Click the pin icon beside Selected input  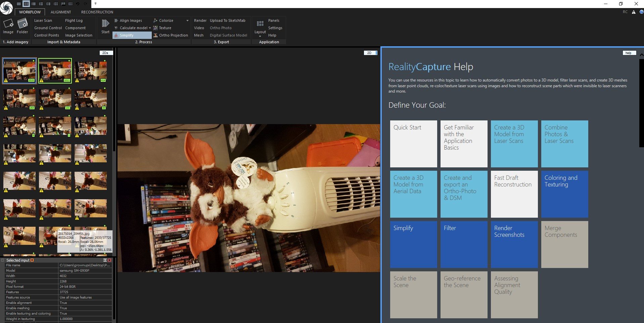(32, 260)
